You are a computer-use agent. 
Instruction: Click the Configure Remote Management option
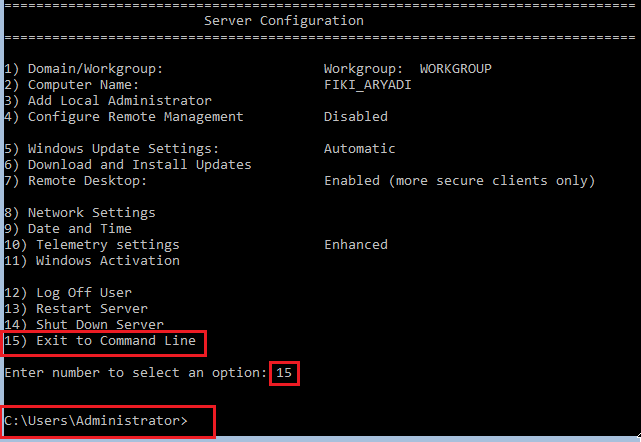point(123,117)
